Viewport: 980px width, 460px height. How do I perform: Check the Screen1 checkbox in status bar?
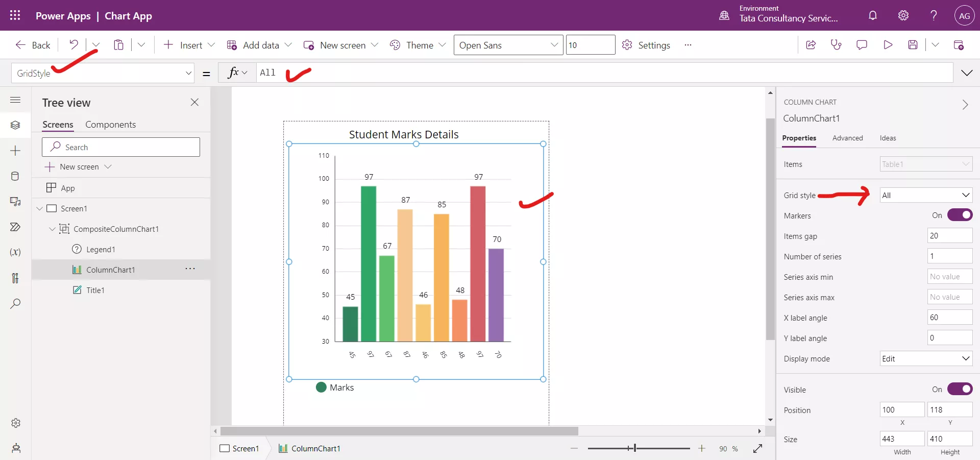[x=225, y=448]
